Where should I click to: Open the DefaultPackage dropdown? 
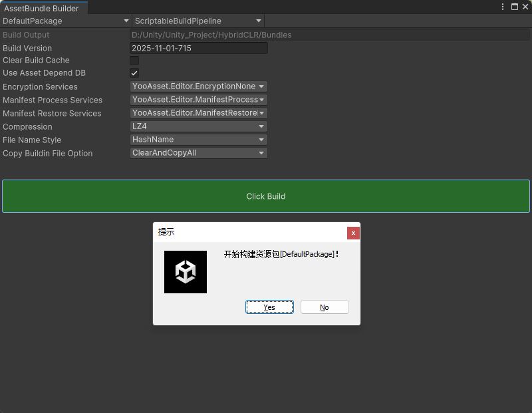[x=66, y=21]
